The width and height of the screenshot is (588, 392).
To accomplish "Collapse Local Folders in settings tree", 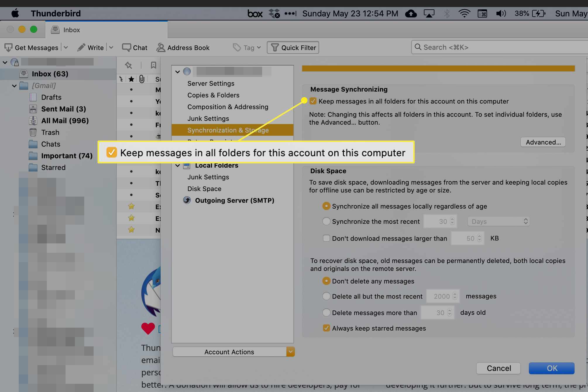I will click(177, 166).
